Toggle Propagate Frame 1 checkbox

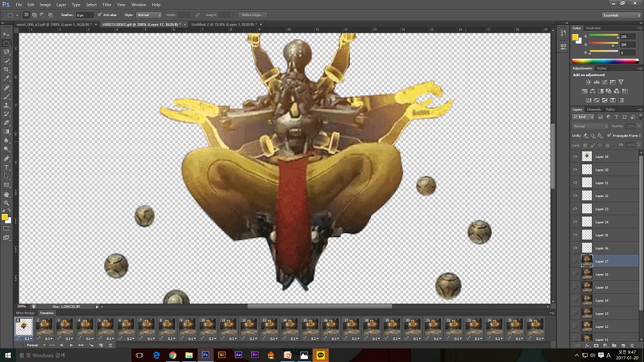point(609,136)
